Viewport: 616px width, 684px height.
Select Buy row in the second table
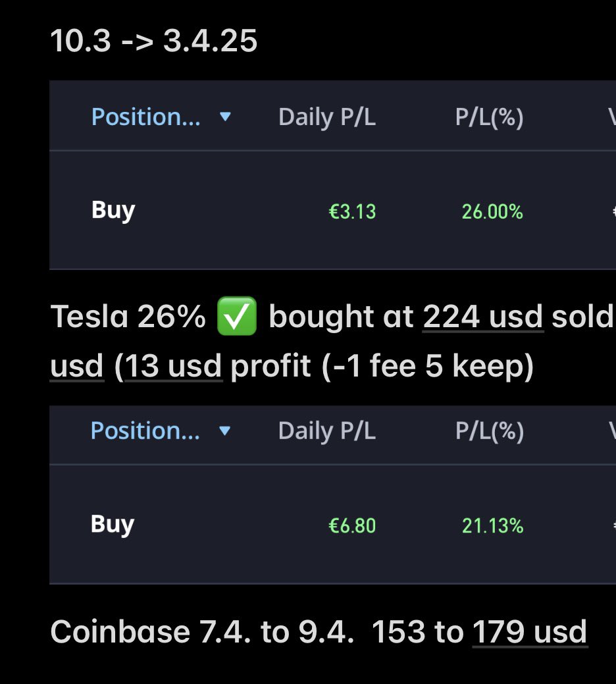tap(332, 524)
